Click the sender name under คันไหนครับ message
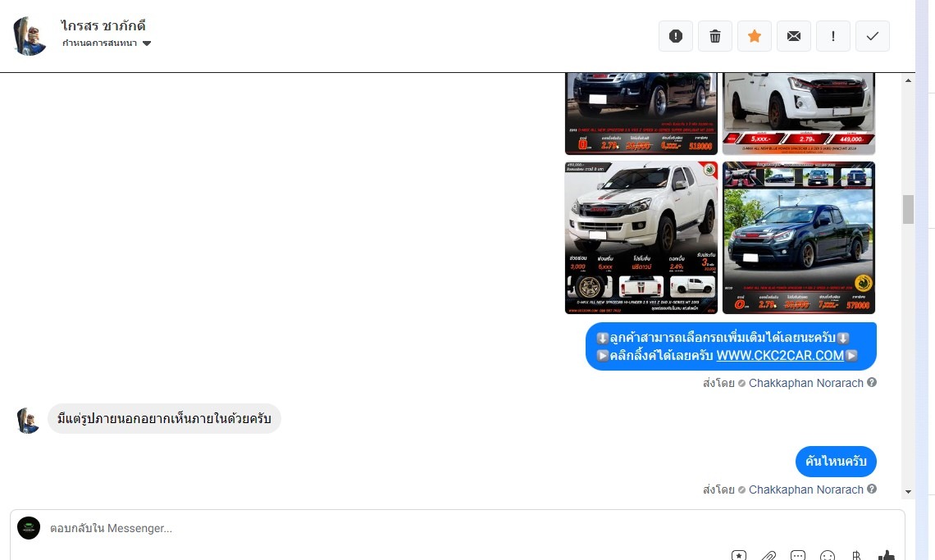Image resolution: width=935 pixels, height=560 pixels. point(805,489)
